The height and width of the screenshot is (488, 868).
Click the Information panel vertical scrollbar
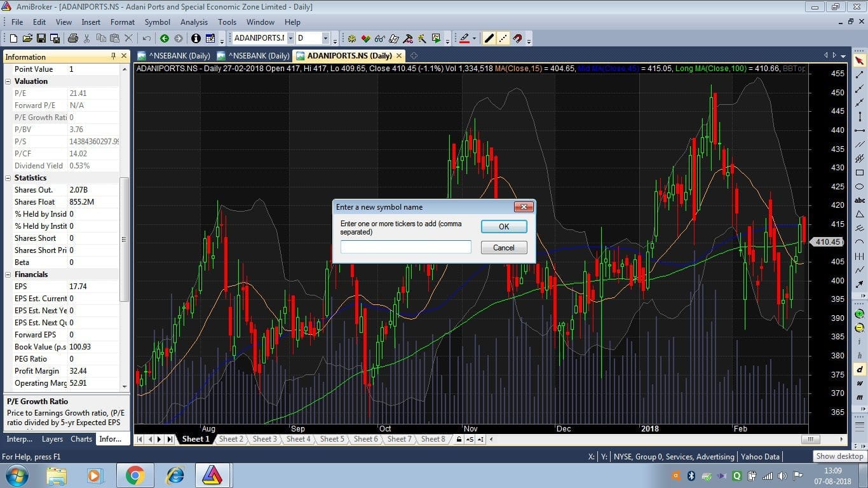[124, 238]
